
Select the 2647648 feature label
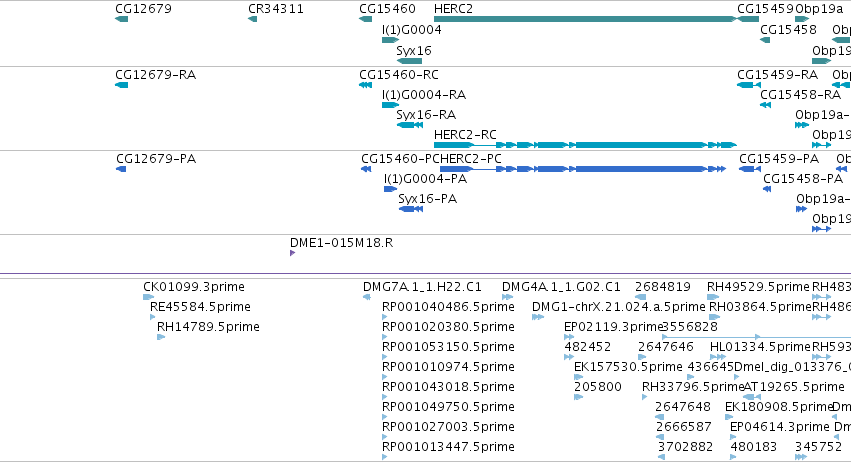[683, 408]
